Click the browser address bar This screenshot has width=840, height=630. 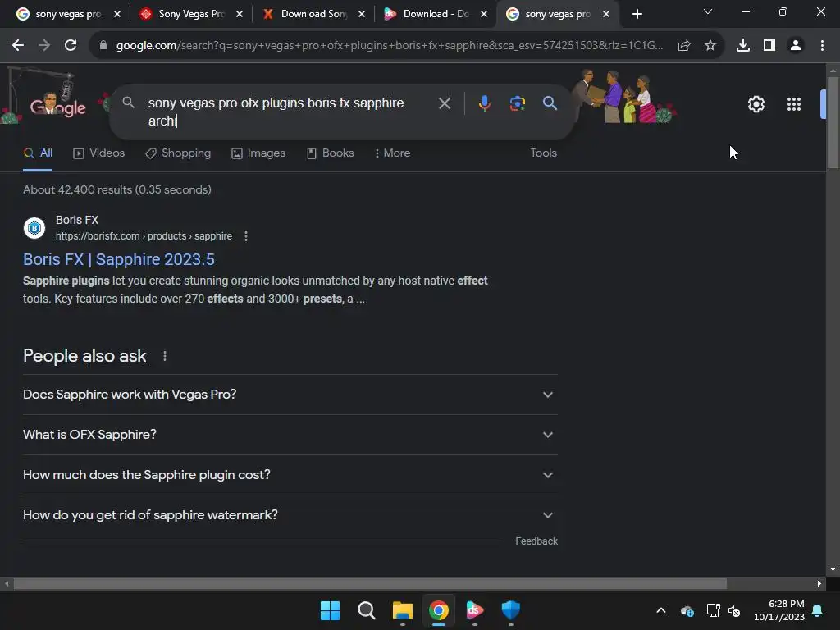pyautogui.click(x=390, y=46)
